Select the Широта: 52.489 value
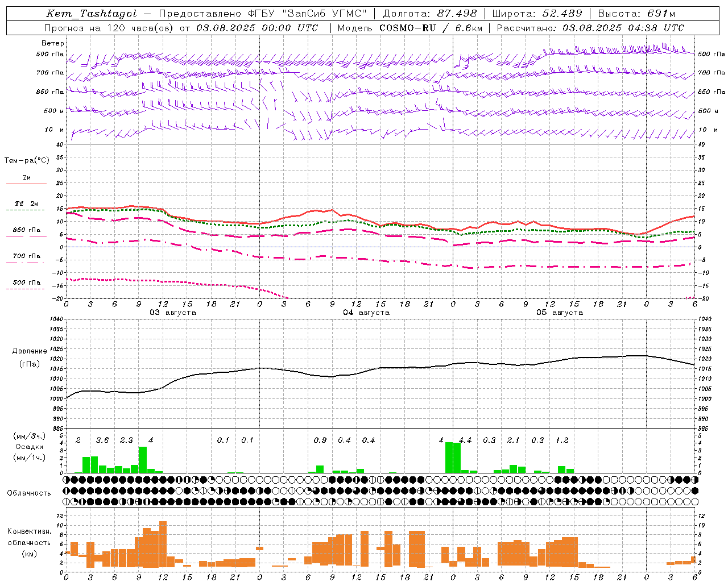Image resolution: width=728 pixels, height=582 pixels. [537, 14]
